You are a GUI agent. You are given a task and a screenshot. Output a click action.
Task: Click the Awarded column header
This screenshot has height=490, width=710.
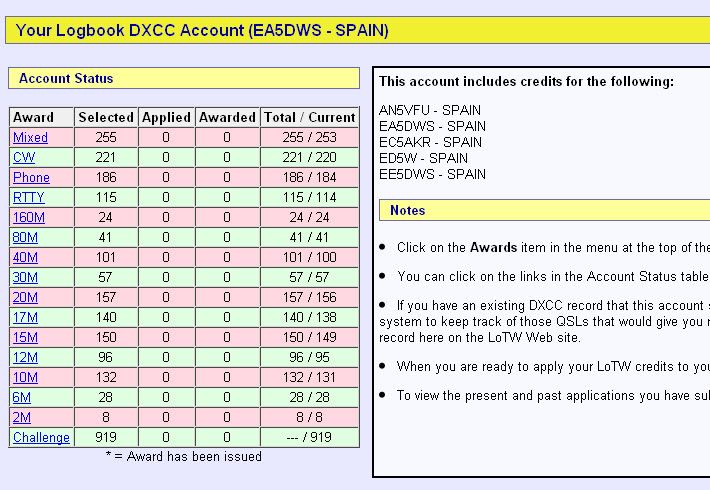(x=227, y=117)
